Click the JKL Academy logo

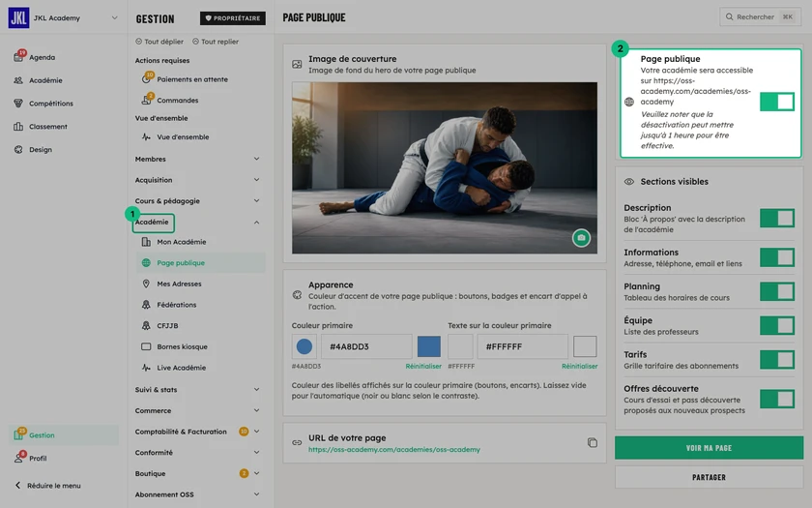pos(18,17)
